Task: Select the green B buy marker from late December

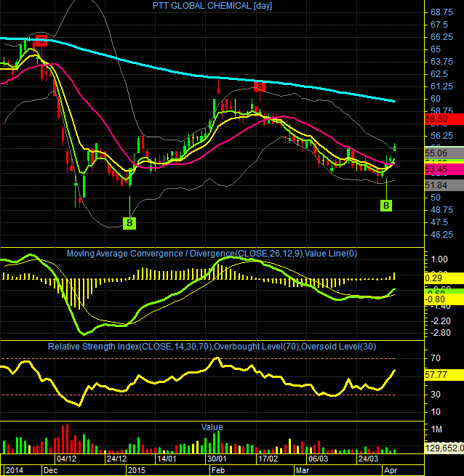Action: 129,223
